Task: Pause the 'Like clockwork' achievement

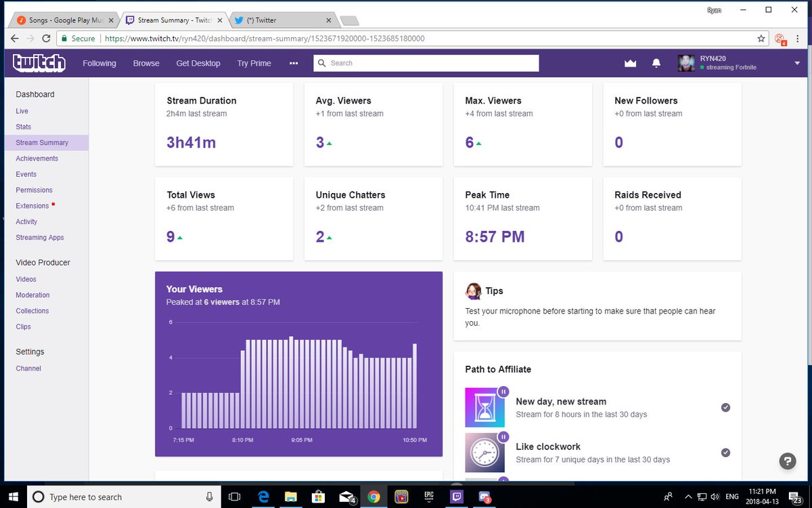Action: [503, 437]
